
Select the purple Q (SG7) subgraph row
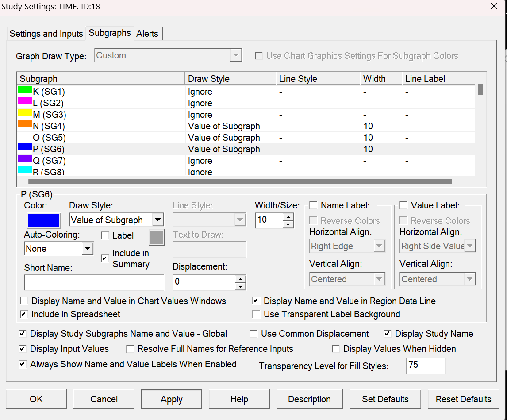49,161
